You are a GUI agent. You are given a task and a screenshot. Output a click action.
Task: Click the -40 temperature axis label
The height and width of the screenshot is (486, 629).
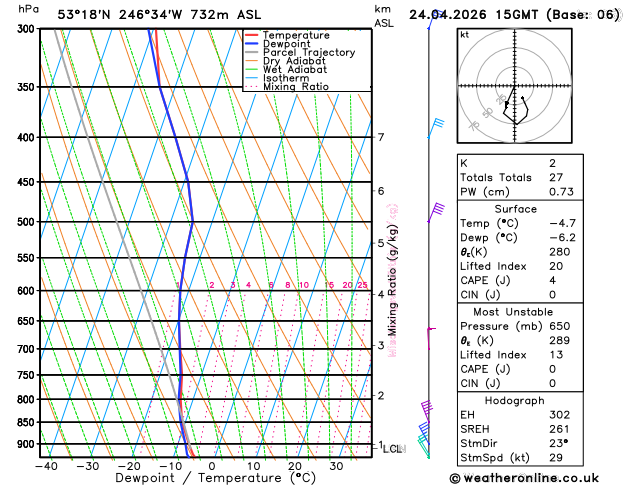pyautogui.click(x=47, y=466)
